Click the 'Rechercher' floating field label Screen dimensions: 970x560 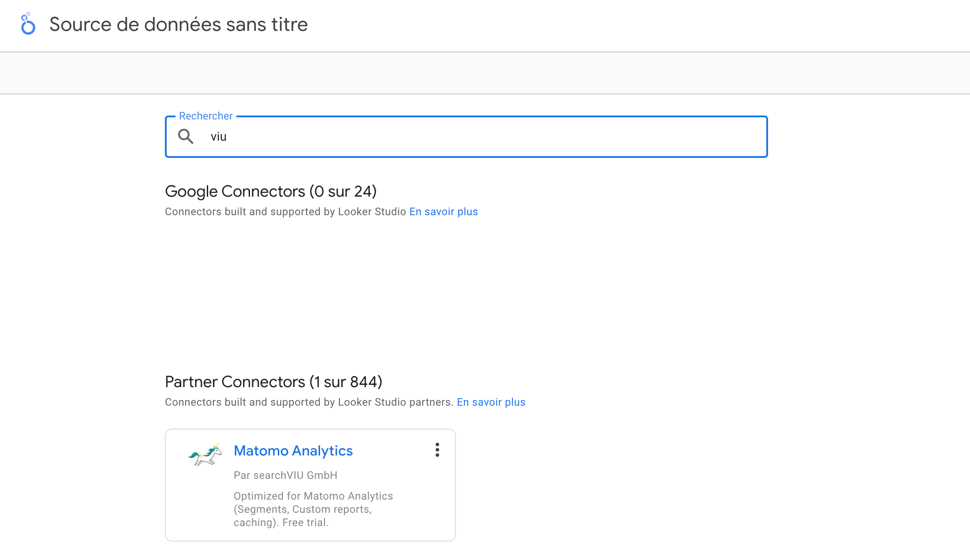click(205, 116)
